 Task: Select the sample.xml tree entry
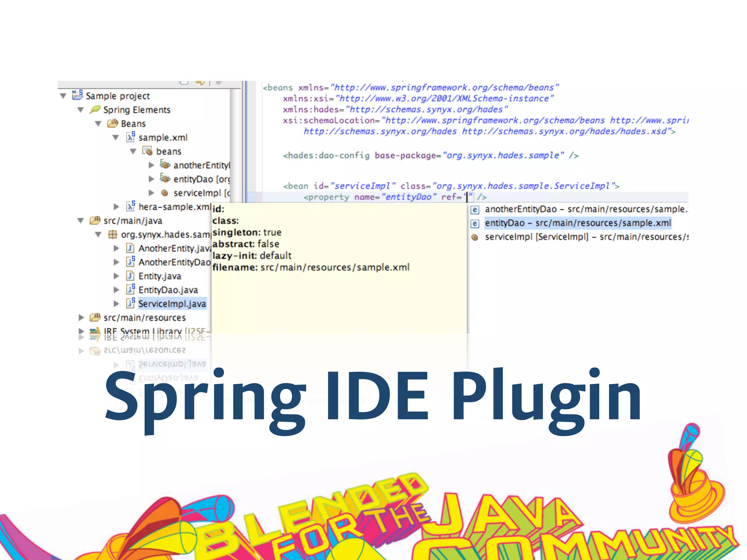click(x=163, y=137)
